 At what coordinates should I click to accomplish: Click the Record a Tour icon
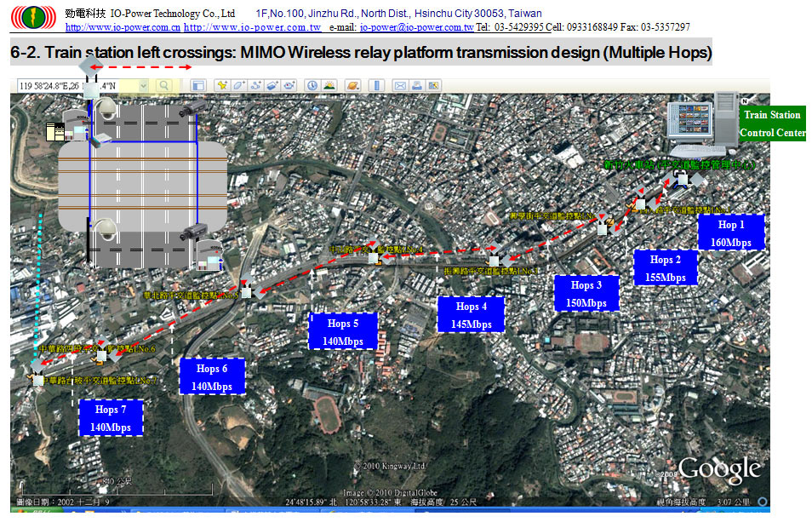tap(289, 85)
